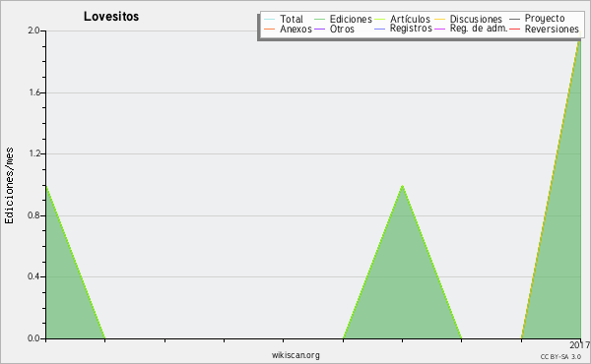Click the Reversiones legend entry
Viewport: 591px width, 364px height.
tap(544, 29)
